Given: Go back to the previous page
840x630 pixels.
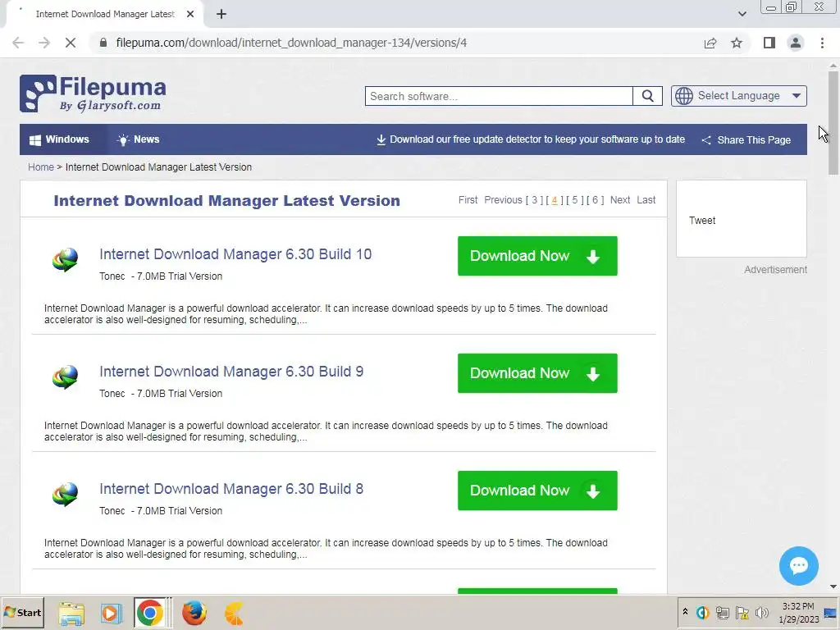Looking at the screenshot, I should coord(18,43).
